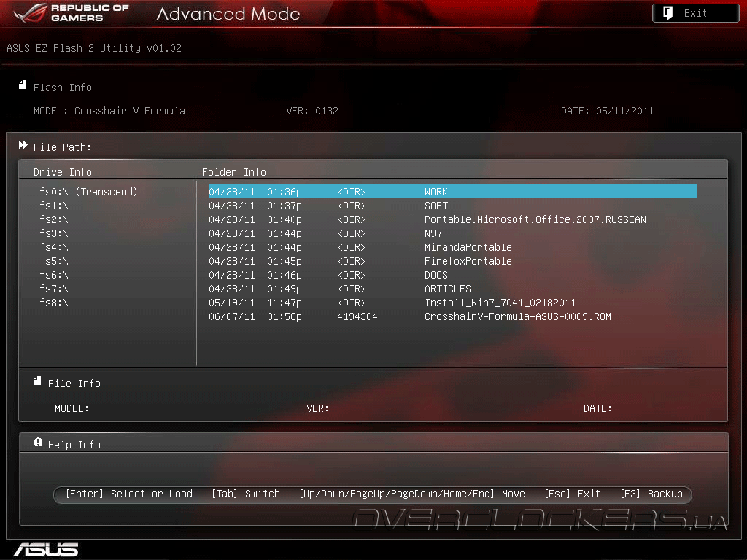The width and height of the screenshot is (747, 560).
Task: Select drive fs0:\ (Transcend)
Action: [88, 192]
